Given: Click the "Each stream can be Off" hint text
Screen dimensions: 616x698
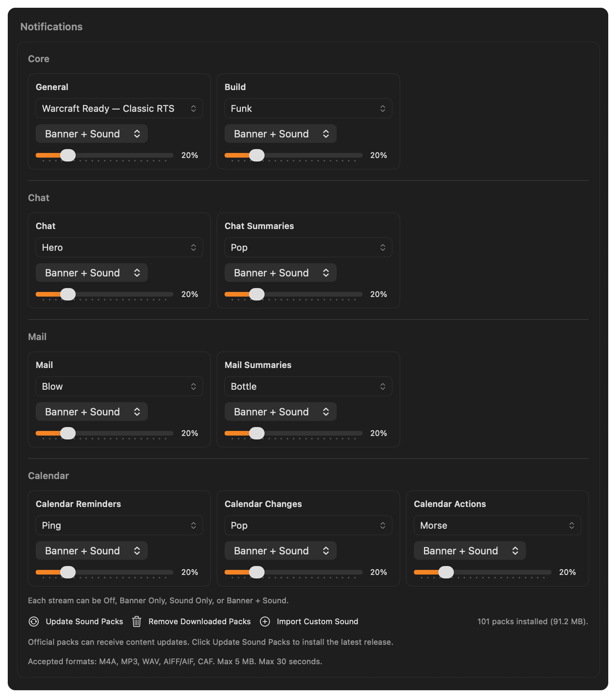Looking at the screenshot, I should tap(158, 601).
